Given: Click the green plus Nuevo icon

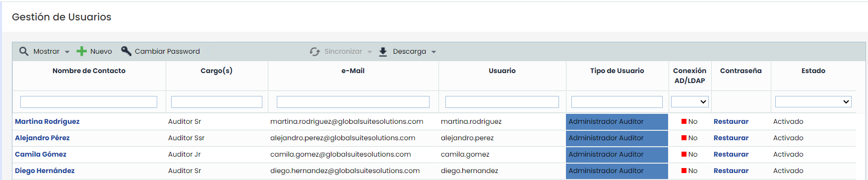Looking at the screenshot, I should click(81, 51).
